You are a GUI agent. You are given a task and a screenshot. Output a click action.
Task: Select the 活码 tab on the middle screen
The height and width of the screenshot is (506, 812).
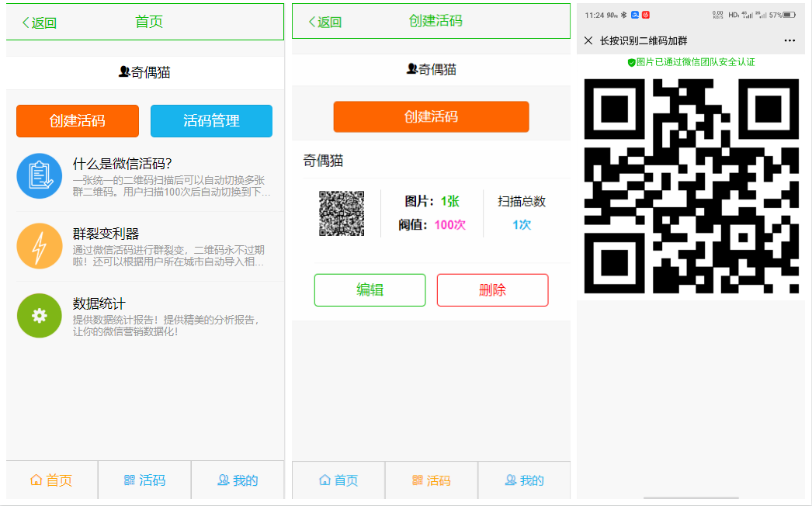(x=432, y=480)
